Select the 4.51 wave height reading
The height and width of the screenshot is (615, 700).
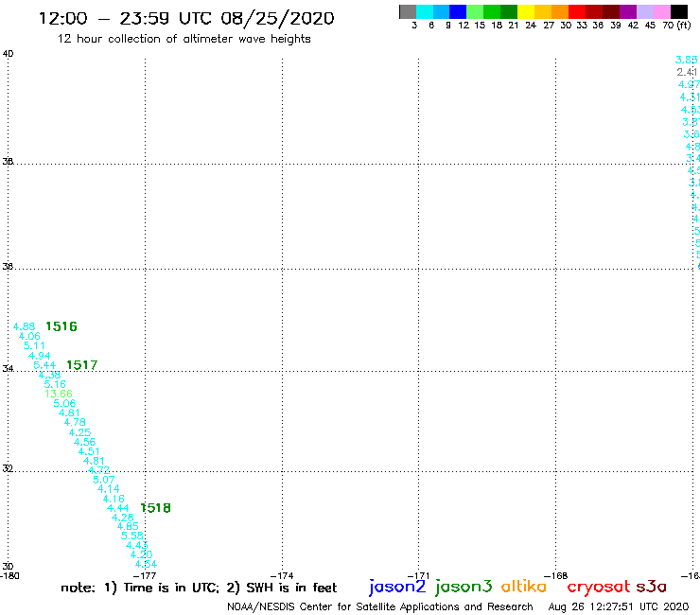[x=89, y=451]
